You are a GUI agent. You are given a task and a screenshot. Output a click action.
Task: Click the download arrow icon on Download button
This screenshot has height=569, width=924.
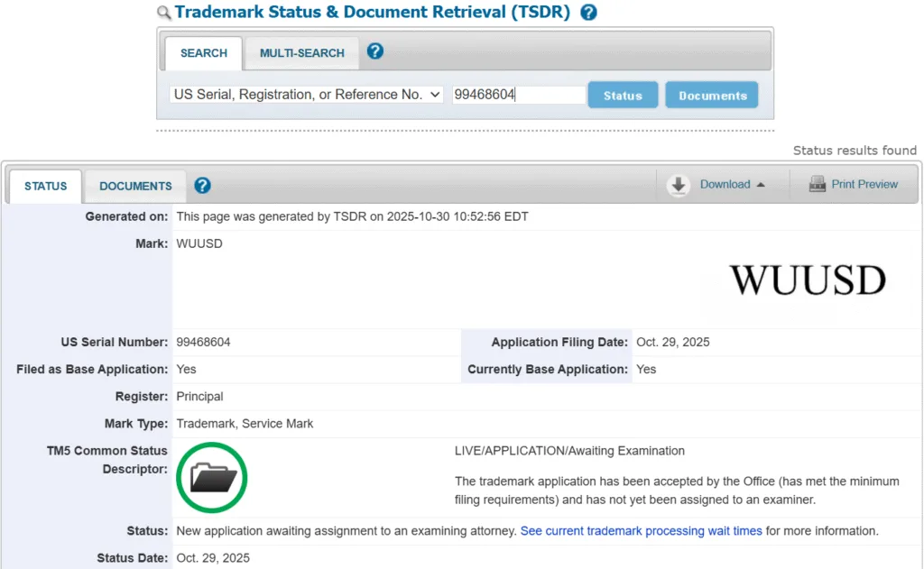pos(678,185)
